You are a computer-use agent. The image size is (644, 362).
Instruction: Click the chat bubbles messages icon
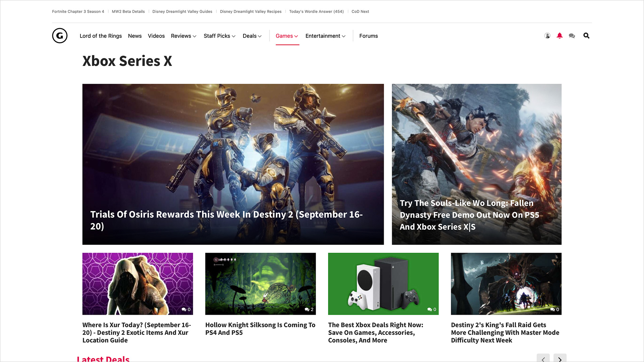[572, 36]
